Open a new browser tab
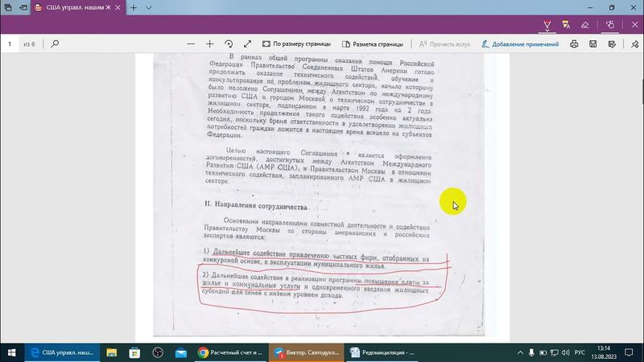Screen dimensions: 644x362 click(134, 7)
